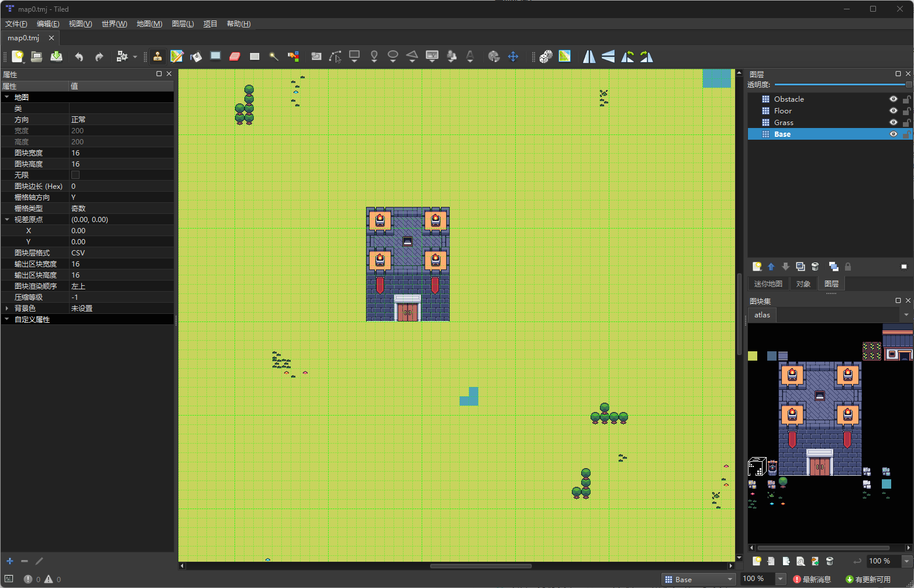Click the Magic Wand selection tool
This screenshot has height=588, width=914.
click(x=273, y=56)
